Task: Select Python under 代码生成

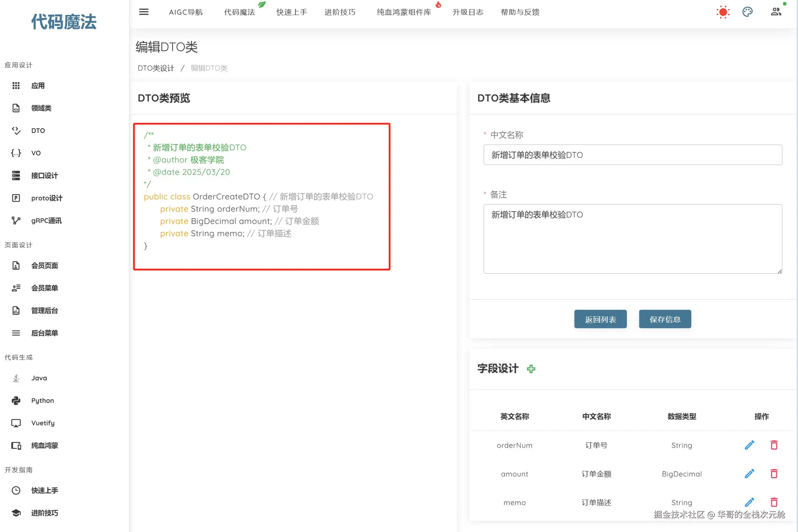Action: click(43, 400)
